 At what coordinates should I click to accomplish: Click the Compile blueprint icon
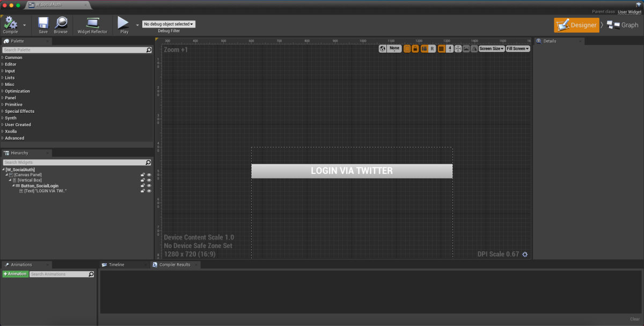[x=10, y=23]
